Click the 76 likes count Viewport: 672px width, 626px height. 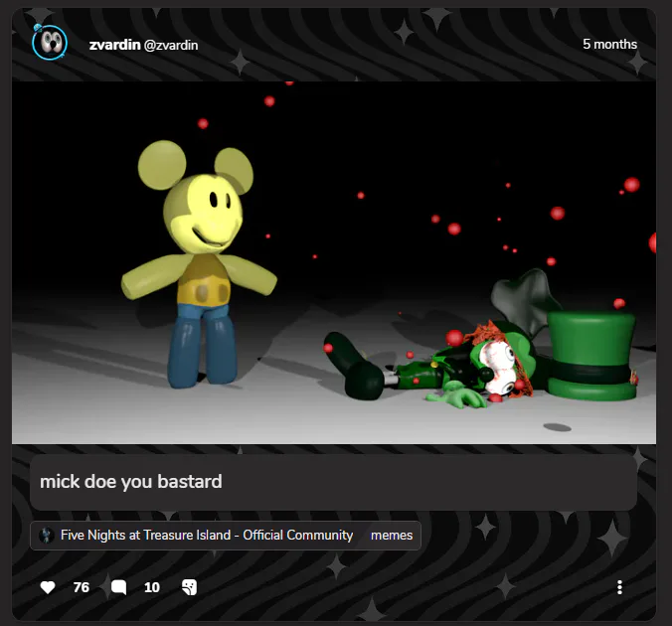tap(81, 587)
